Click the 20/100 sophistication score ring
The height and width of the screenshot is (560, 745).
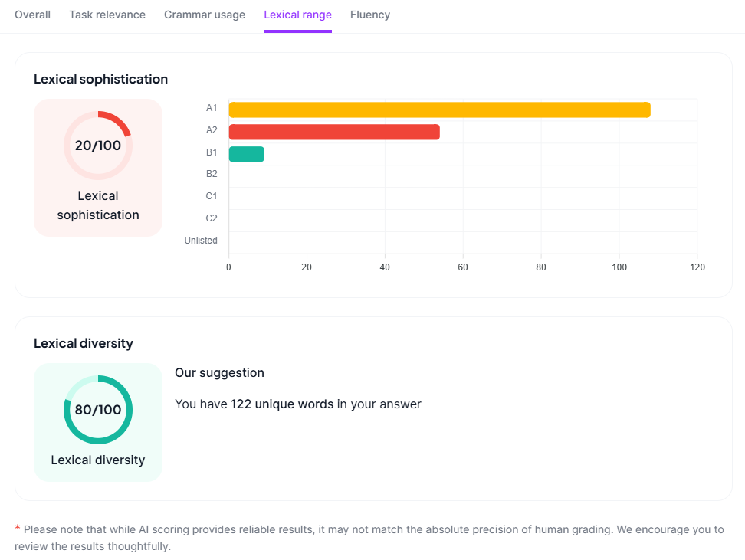click(98, 145)
